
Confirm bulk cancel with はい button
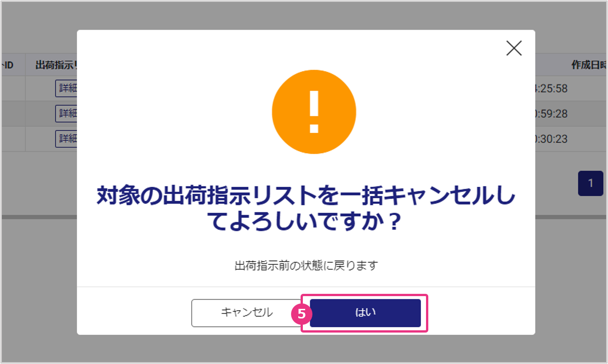365,313
